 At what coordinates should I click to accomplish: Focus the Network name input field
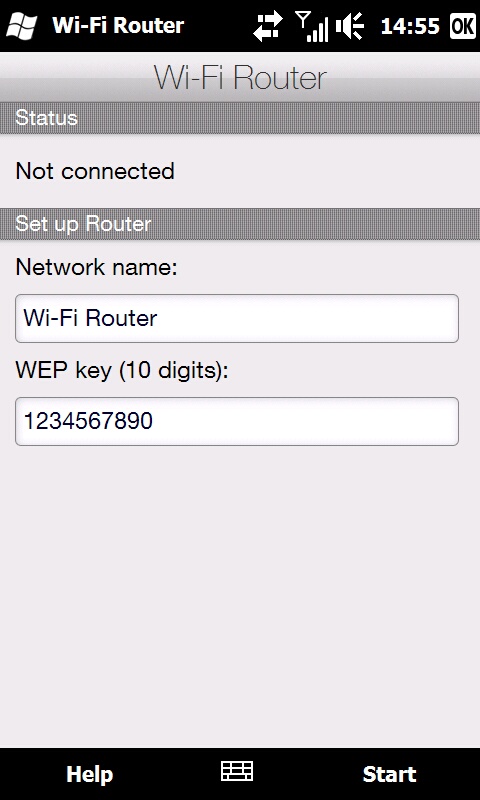(x=237, y=318)
